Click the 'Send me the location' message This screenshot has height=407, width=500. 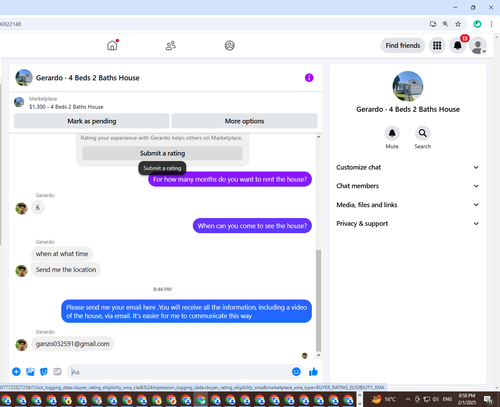point(66,270)
